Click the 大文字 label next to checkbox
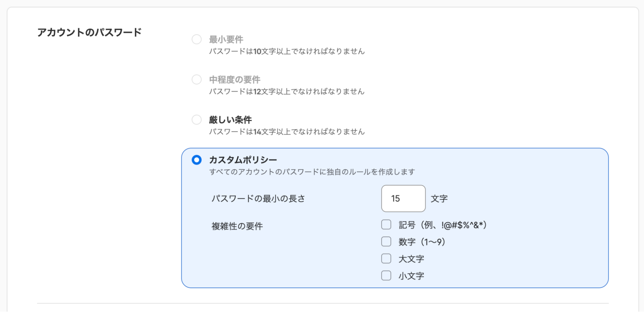The width and height of the screenshot is (644, 312). [411, 258]
